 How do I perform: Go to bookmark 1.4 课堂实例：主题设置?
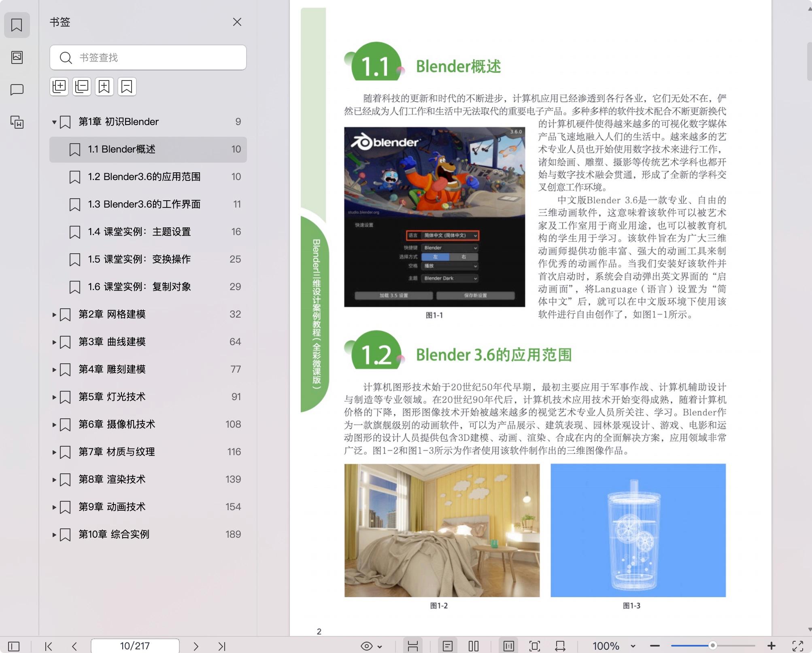tap(148, 232)
